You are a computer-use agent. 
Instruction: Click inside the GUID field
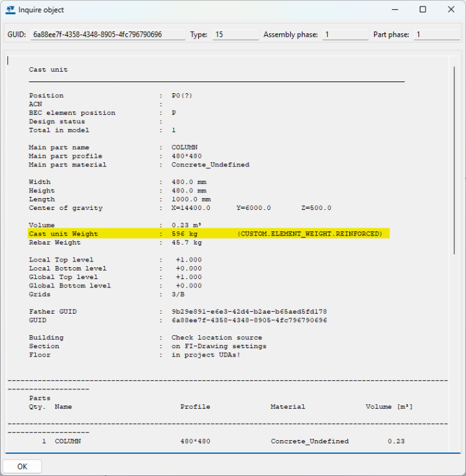[107, 35]
